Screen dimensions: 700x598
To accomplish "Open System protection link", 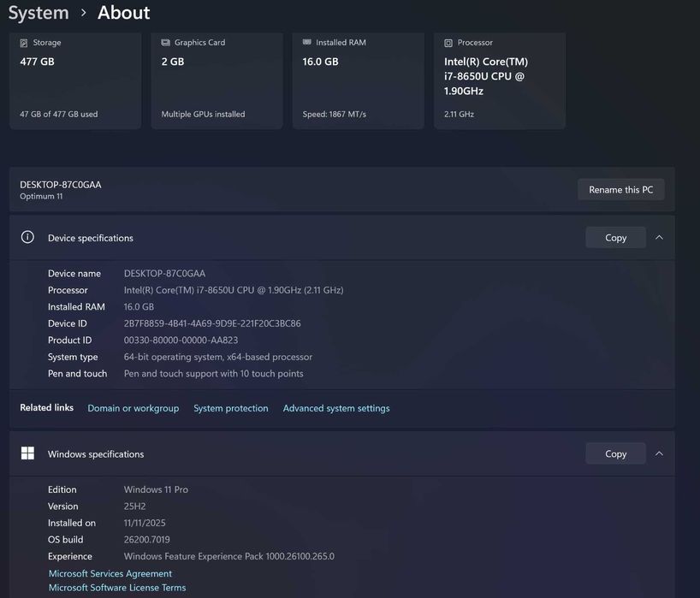I will tap(231, 408).
